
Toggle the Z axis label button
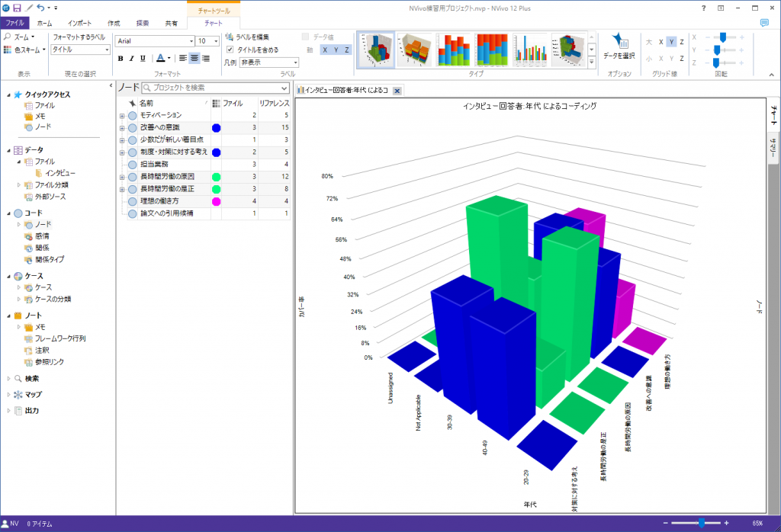point(348,50)
